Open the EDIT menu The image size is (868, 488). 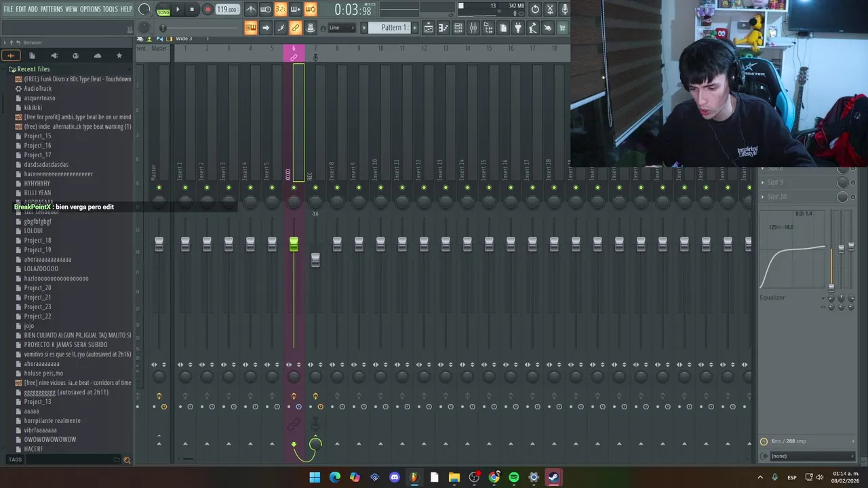click(21, 9)
